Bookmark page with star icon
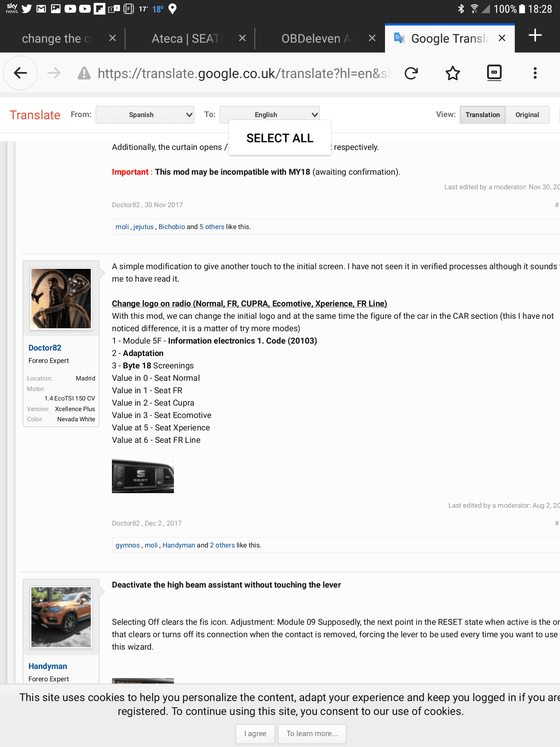 pos(452,73)
